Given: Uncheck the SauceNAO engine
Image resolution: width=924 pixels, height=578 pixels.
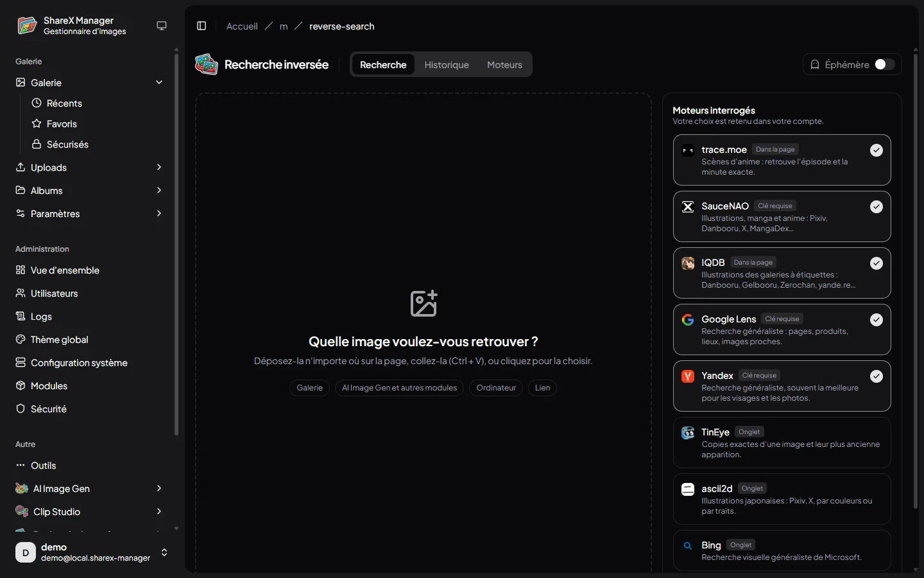Looking at the screenshot, I should coord(877,207).
